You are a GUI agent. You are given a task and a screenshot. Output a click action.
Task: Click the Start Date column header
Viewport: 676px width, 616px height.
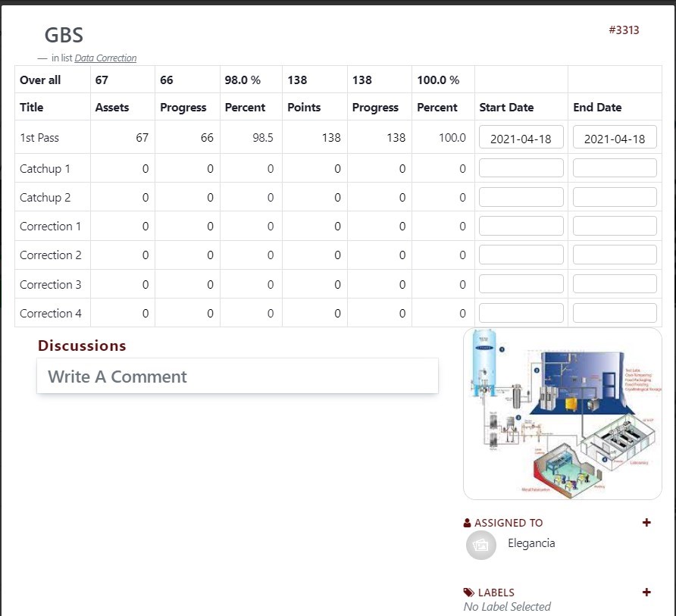click(506, 108)
